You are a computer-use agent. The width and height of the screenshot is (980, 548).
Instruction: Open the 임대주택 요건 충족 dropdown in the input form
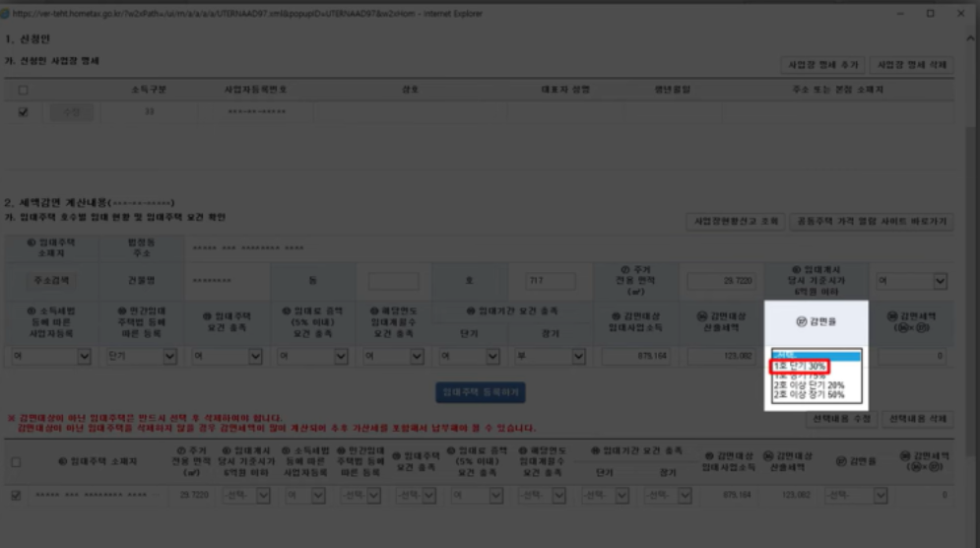(x=227, y=356)
